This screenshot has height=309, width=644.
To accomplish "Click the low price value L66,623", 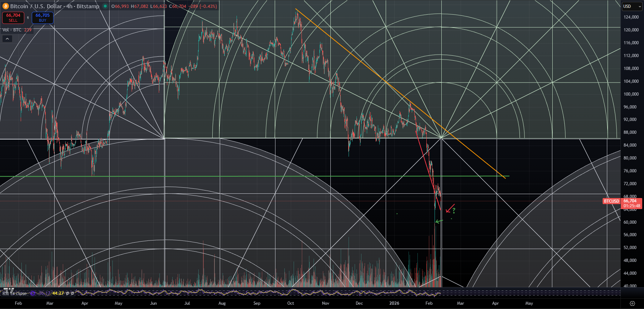I will [158, 6].
